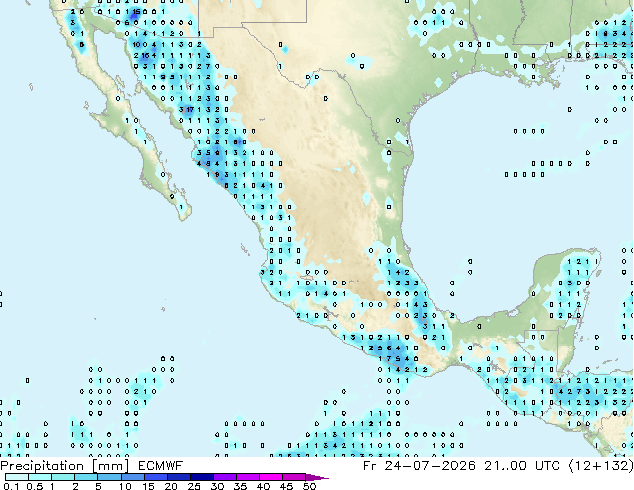Click the "21..00 UTC" time text

pos(522,466)
